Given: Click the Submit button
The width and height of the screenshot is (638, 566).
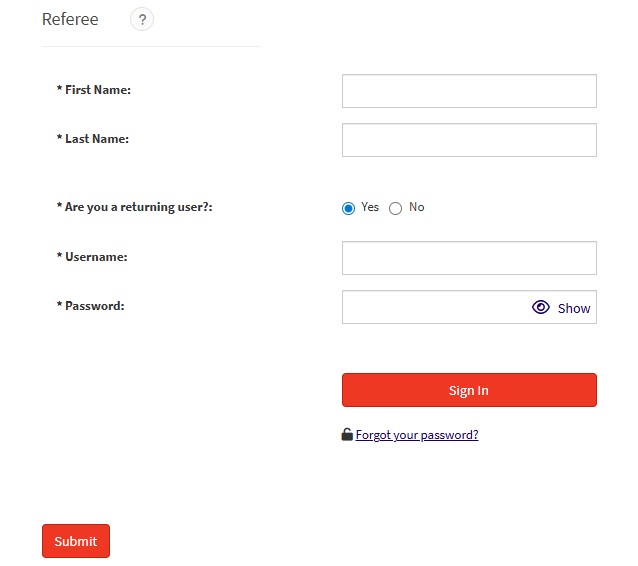Looking at the screenshot, I should point(76,541).
